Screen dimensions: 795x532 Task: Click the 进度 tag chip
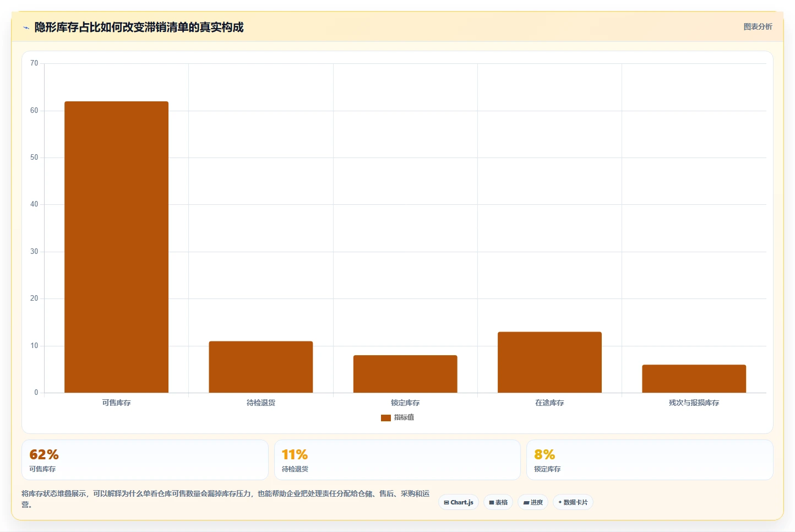pos(533,502)
